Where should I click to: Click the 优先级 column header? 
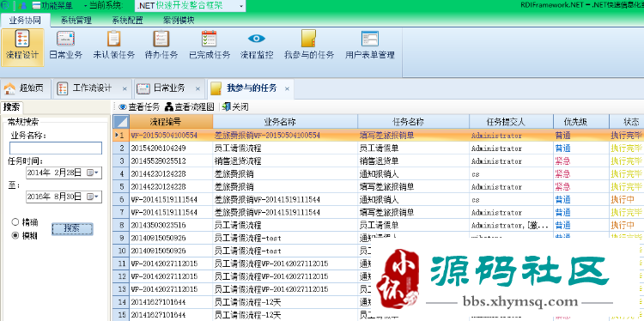coord(580,122)
